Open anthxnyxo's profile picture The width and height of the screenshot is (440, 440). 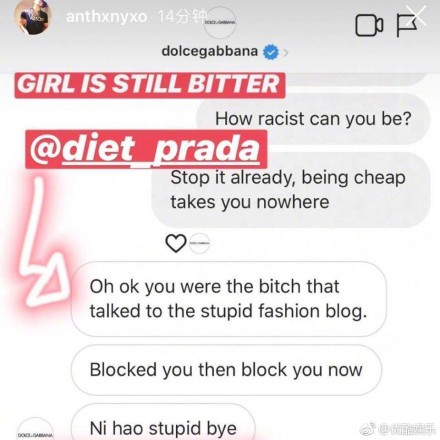point(33,17)
